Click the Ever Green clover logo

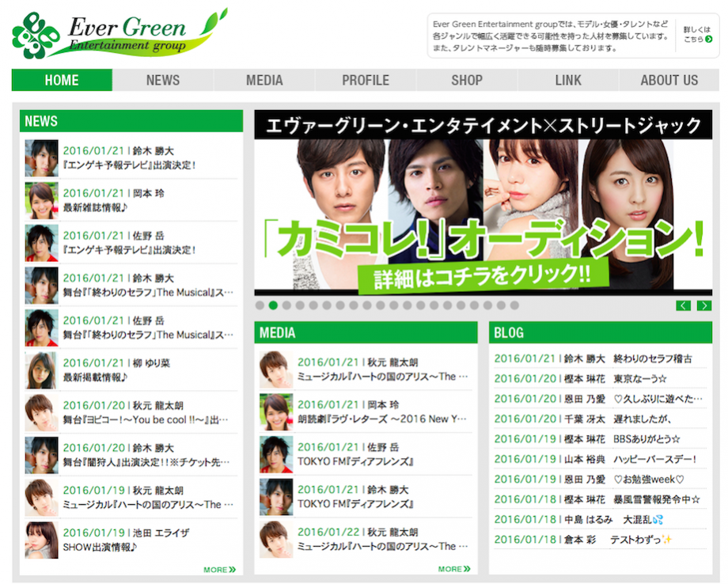36,36
